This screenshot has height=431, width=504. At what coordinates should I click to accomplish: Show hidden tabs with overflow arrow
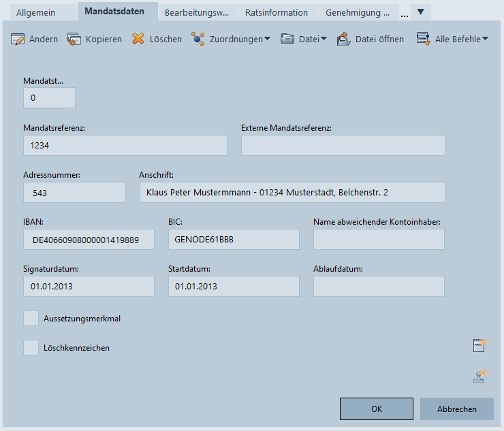(420, 12)
